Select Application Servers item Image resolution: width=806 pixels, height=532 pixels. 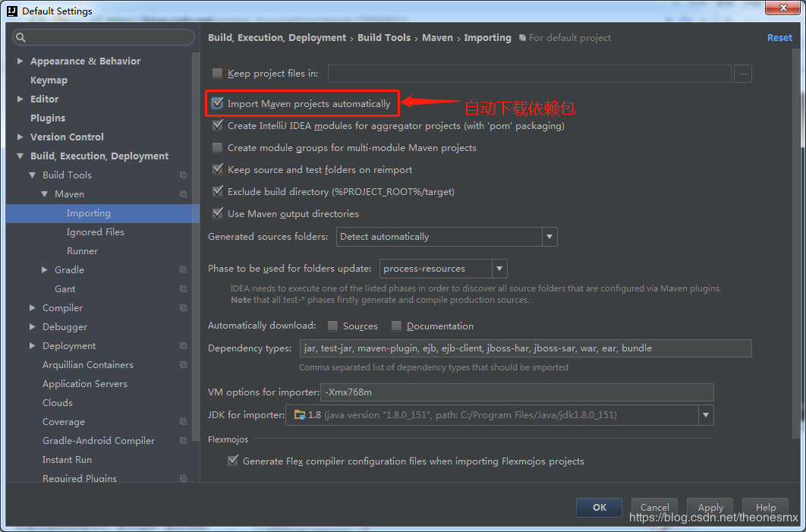click(85, 384)
